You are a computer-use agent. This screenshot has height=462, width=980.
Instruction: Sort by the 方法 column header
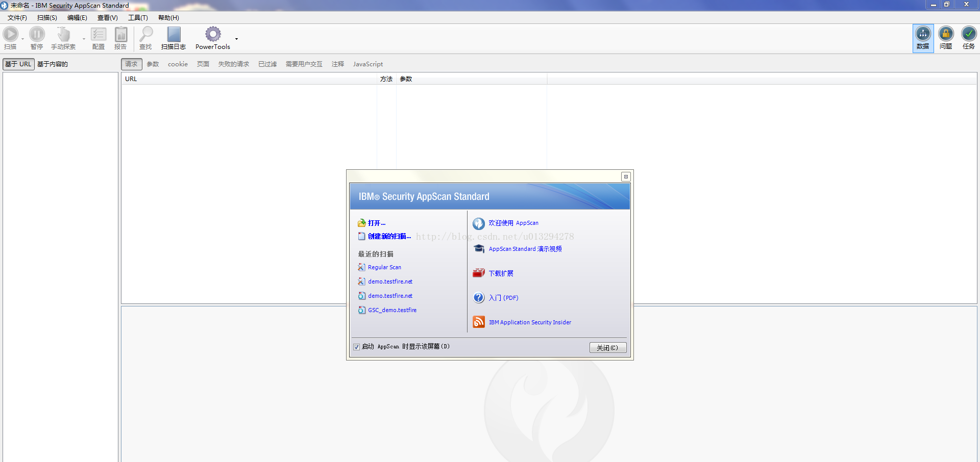tap(386, 79)
